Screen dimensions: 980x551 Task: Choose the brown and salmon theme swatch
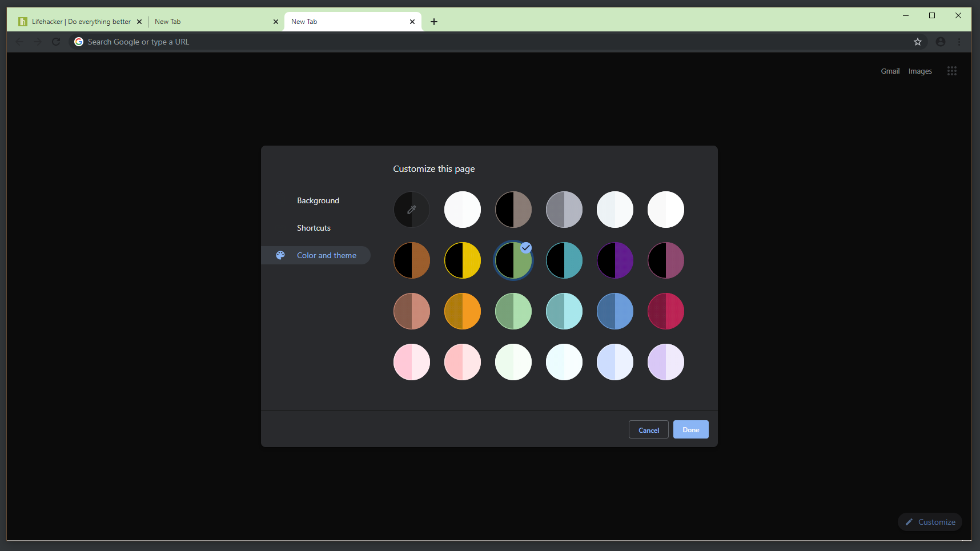[x=412, y=311]
